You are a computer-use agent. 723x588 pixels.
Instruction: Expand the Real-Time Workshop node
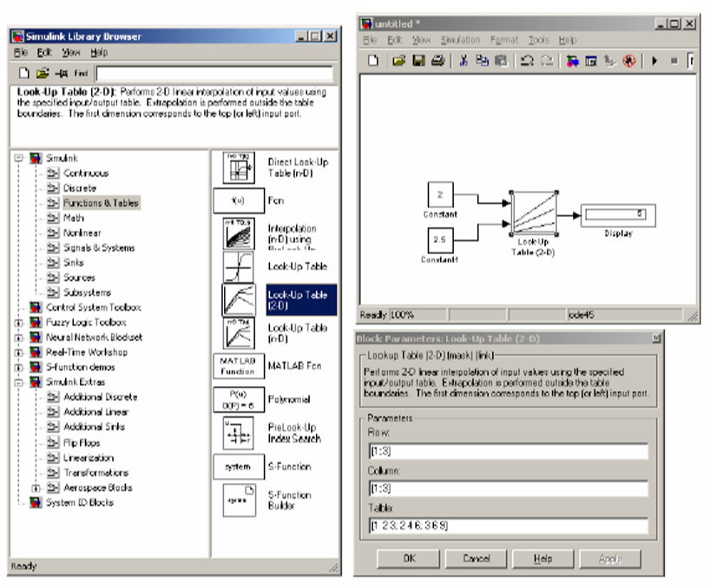coord(18,352)
